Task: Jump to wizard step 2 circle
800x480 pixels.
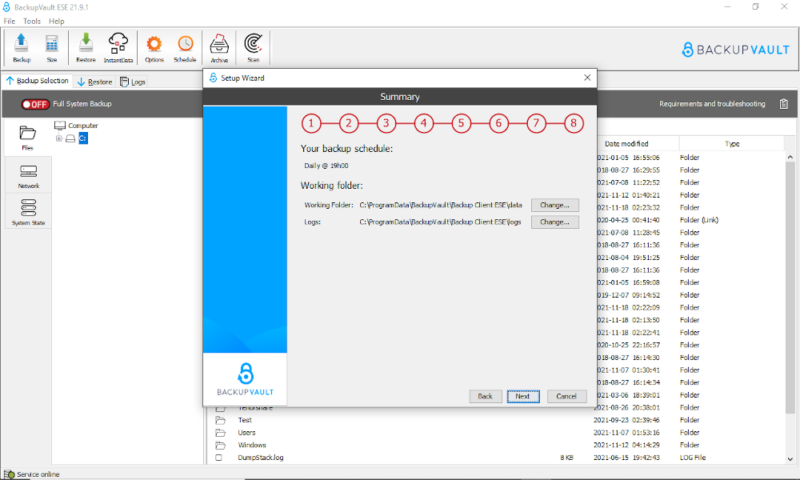Action: click(348, 123)
